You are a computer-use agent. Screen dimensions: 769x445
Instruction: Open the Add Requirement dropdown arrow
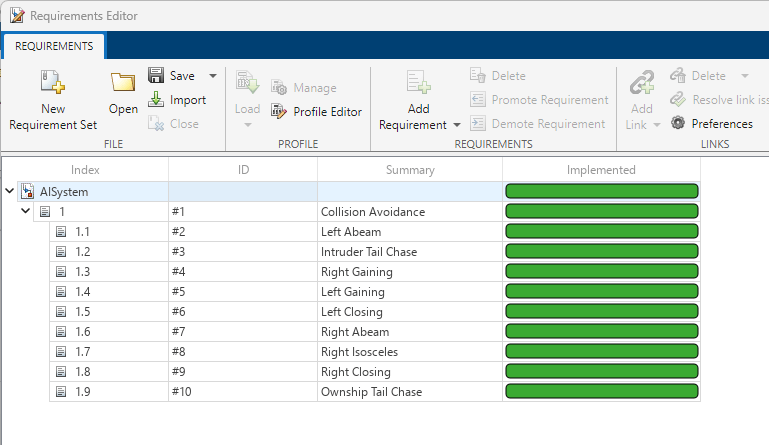coord(457,125)
